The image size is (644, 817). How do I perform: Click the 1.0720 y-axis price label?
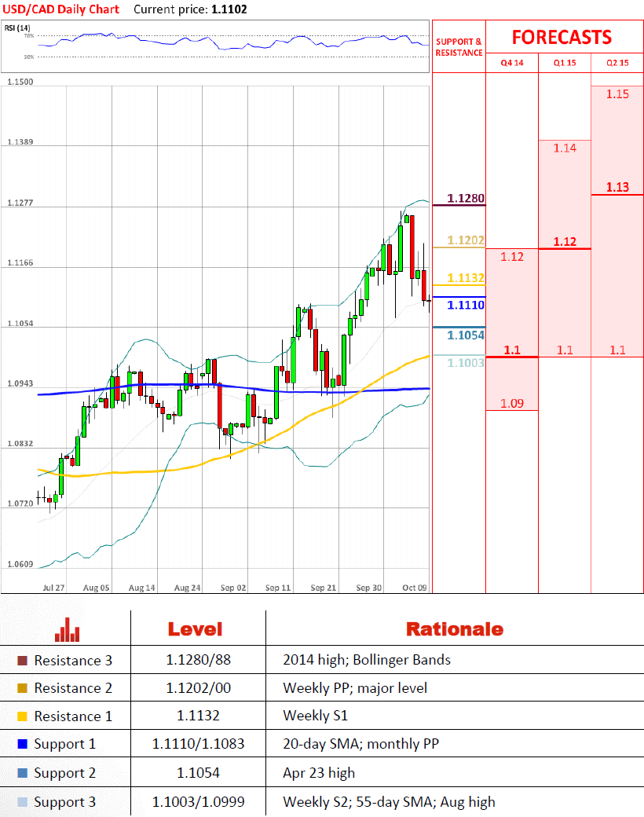tap(20, 504)
